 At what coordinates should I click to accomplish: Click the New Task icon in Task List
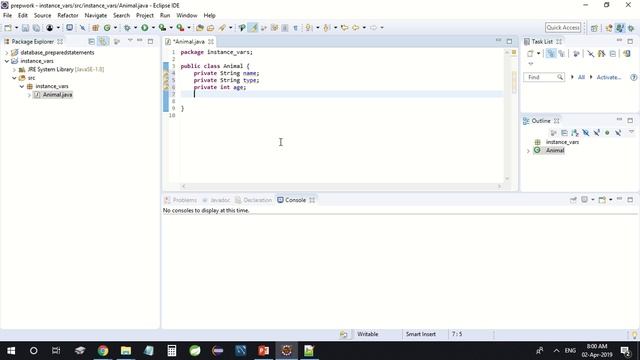pos(530,53)
